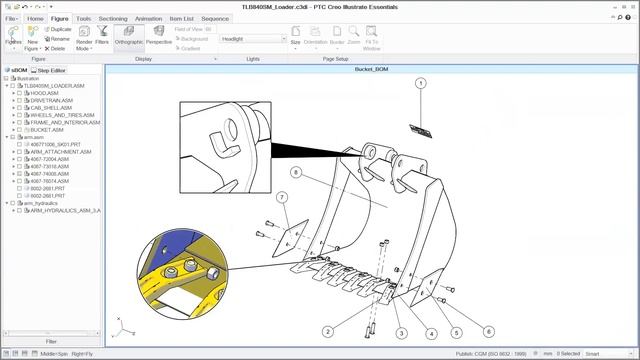640x360 pixels.
Task: Click the page Border icon
Action: tap(337, 32)
